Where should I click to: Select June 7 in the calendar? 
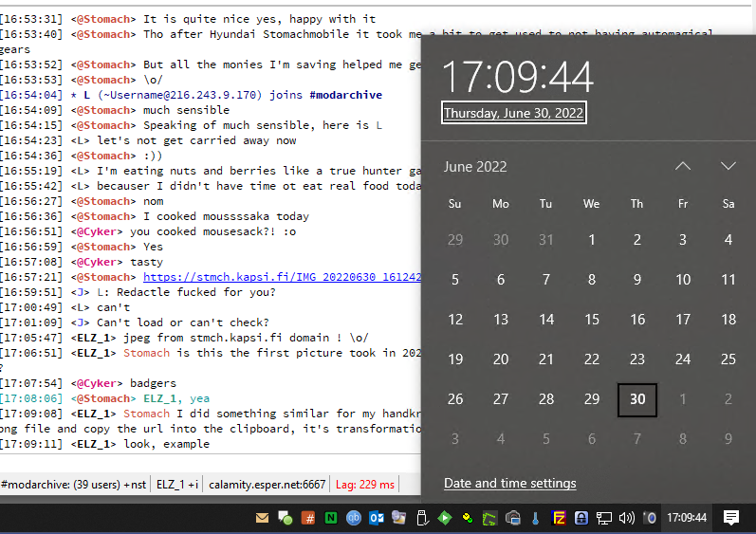point(545,280)
